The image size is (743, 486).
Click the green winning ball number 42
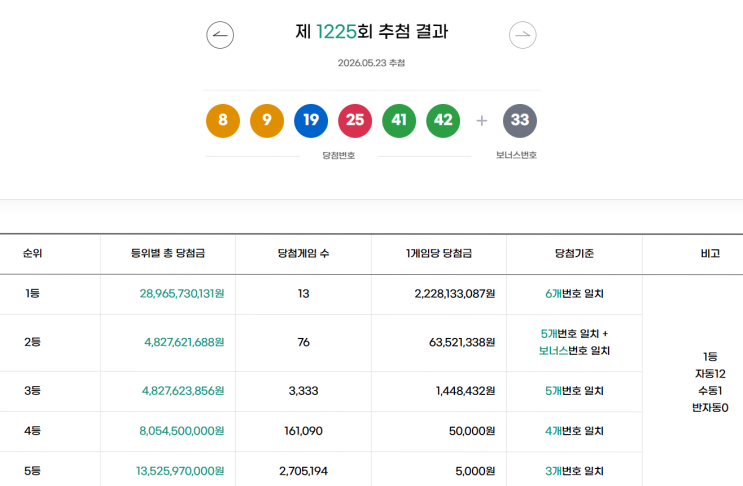443,121
